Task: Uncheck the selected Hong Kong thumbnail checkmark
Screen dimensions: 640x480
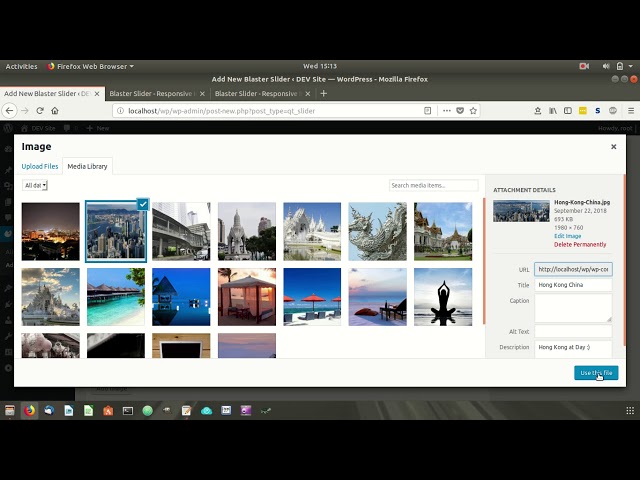Action: tap(142, 204)
